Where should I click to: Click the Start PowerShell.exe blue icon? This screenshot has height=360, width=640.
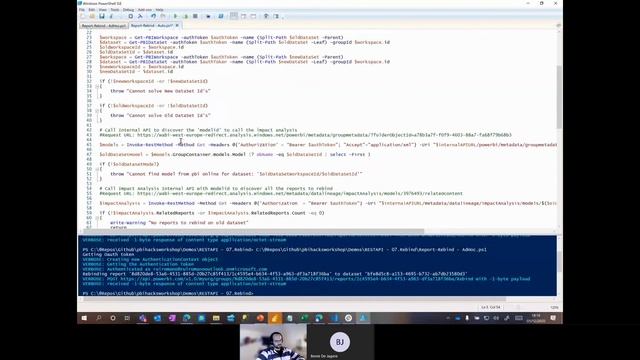click(221, 16)
